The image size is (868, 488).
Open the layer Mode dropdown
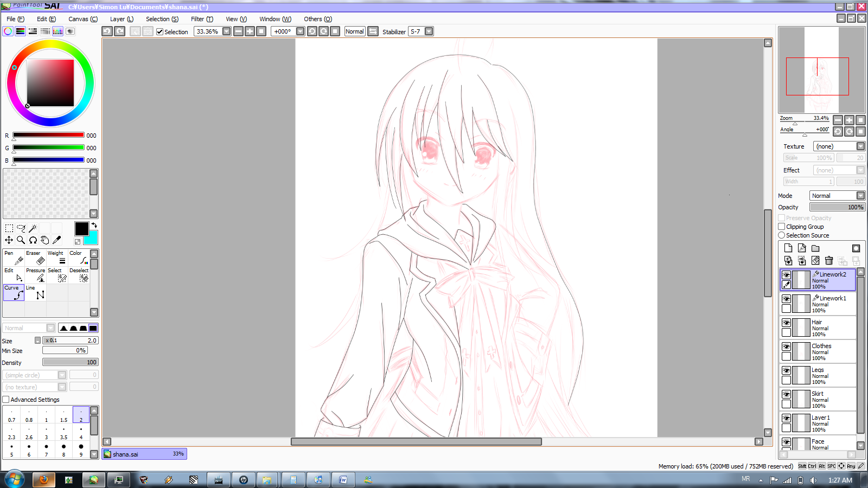click(860, 196)
